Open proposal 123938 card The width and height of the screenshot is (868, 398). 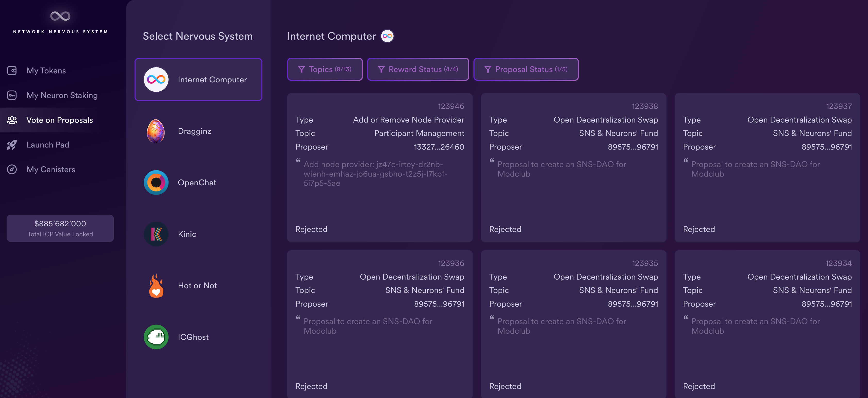pyautogui.click(x=573, y=168)
